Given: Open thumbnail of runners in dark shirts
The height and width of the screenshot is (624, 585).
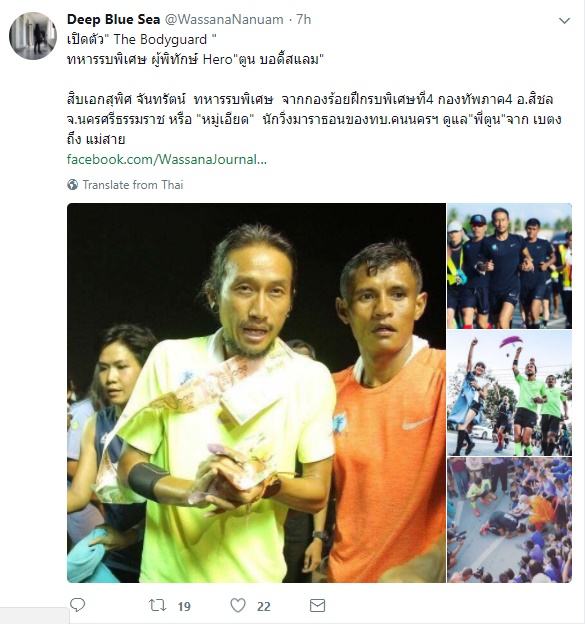Looking at the screenshot, I should (x=509, y=266).
